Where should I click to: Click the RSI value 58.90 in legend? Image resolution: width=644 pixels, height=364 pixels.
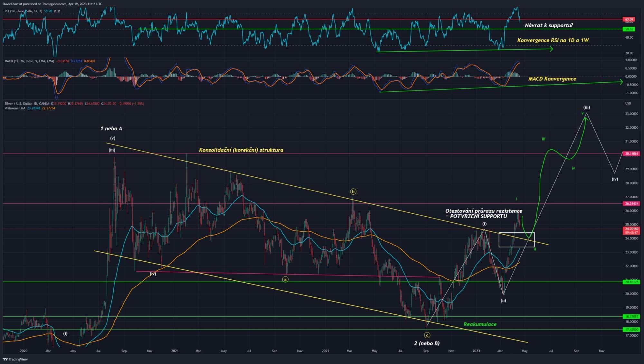click(x=48, y=11)
